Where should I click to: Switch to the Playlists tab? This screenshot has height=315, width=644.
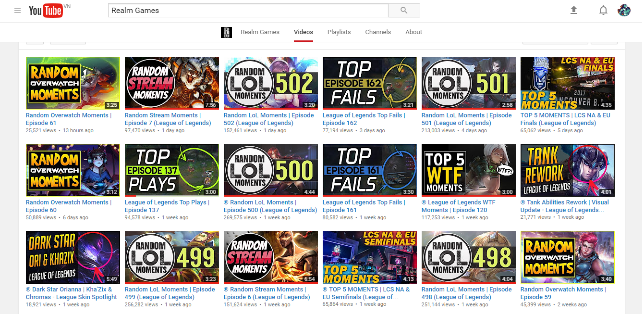[339, 32]
